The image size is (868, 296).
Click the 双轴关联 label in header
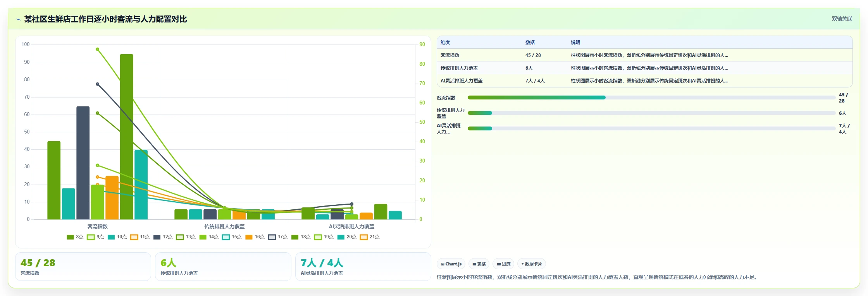click(842, 19)
